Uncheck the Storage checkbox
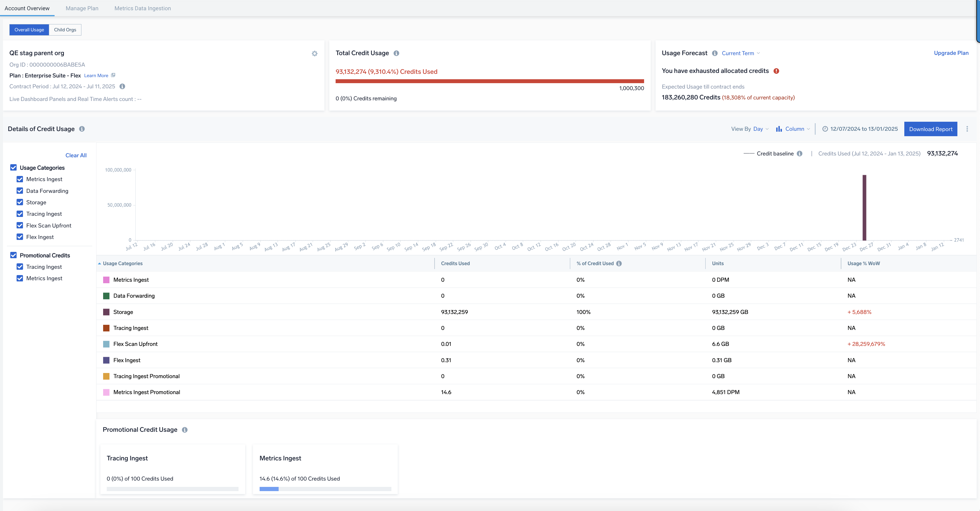Screen dimensions: 980x511 coord(20,202)
